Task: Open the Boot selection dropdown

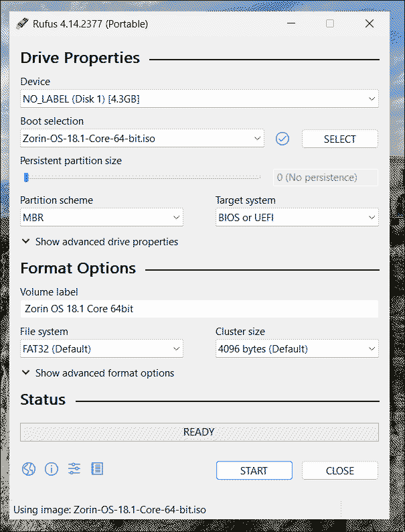Action: click(142, 139)
